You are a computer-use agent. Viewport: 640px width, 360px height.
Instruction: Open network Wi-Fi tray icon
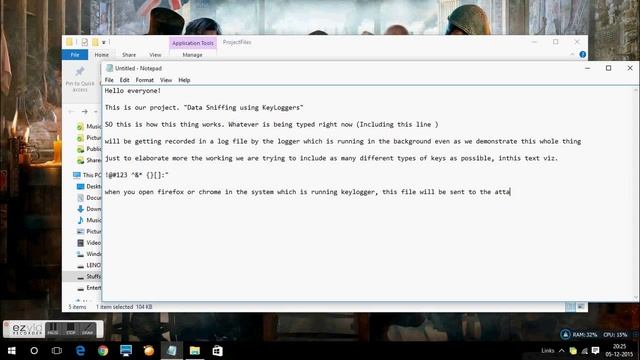point(584,351)
